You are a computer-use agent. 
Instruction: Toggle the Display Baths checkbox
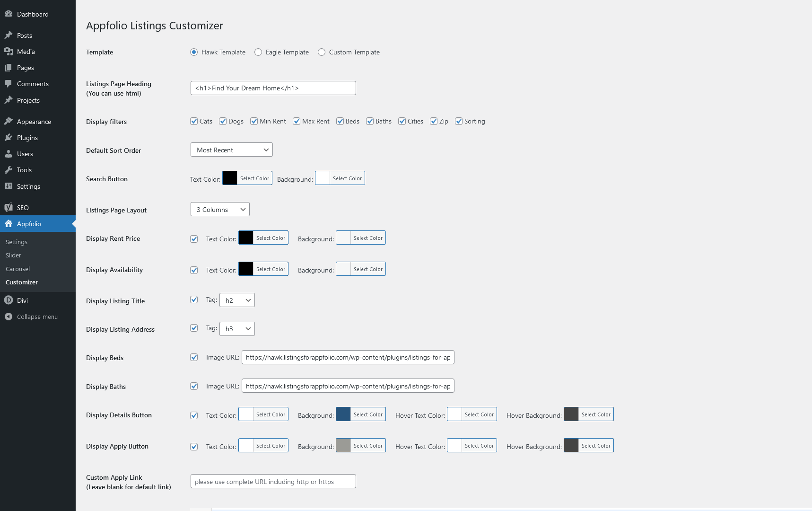194,386
